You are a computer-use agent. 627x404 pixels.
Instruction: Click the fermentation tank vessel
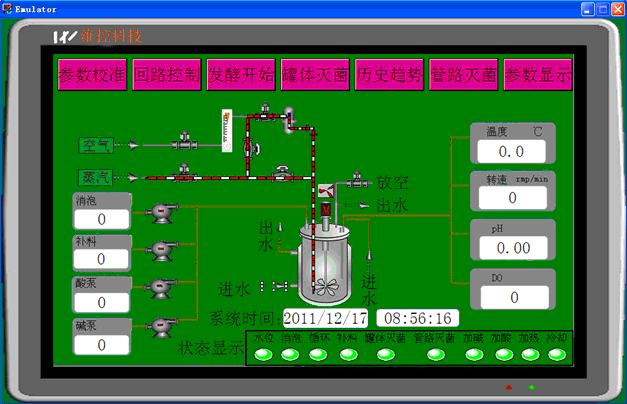325,265
